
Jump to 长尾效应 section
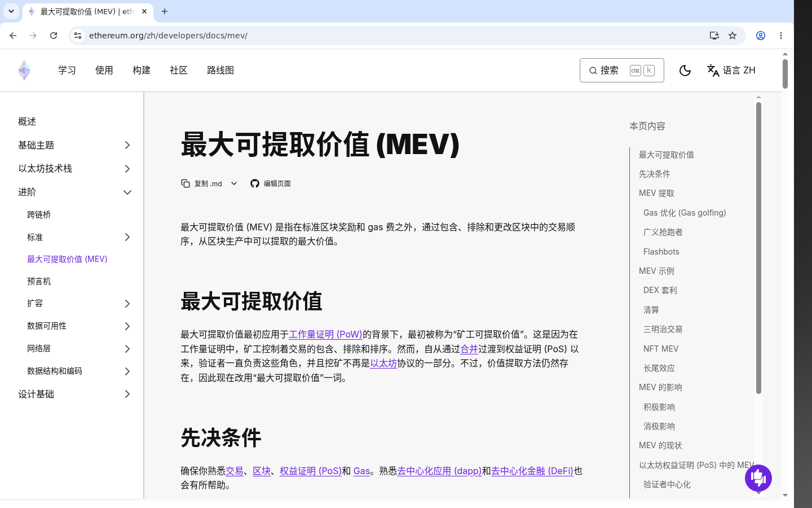(659, 369)
